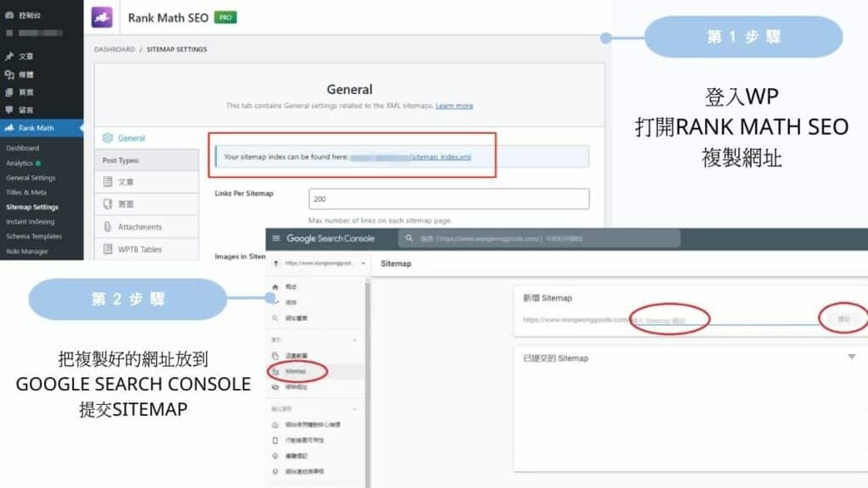Click the General tab gear icon
The image size is (868, 488).
108,138
